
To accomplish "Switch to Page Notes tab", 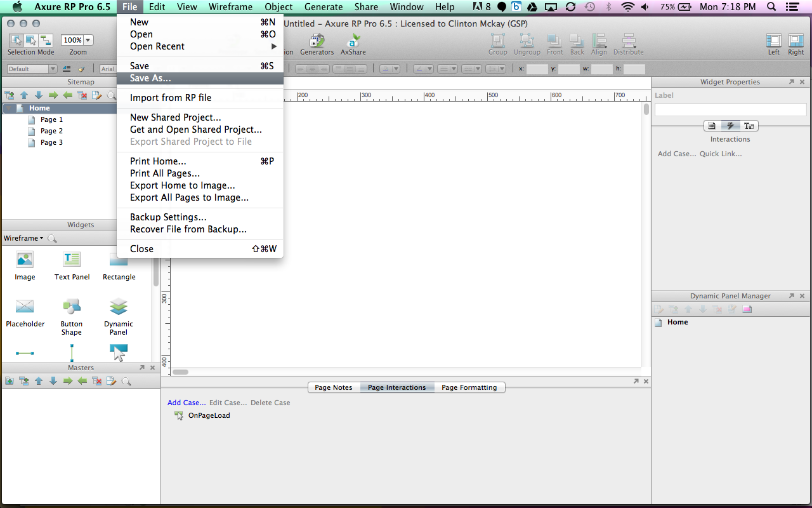I will (x=334, y=387).
